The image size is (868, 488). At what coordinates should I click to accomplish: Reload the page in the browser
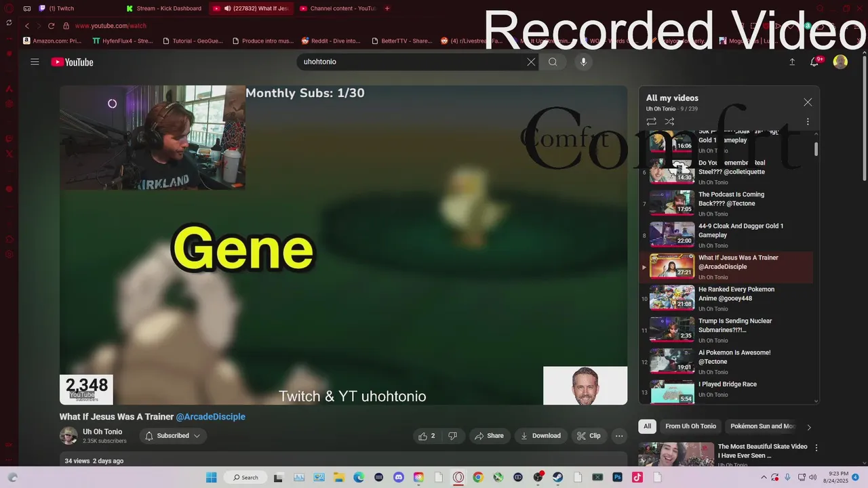51,26
